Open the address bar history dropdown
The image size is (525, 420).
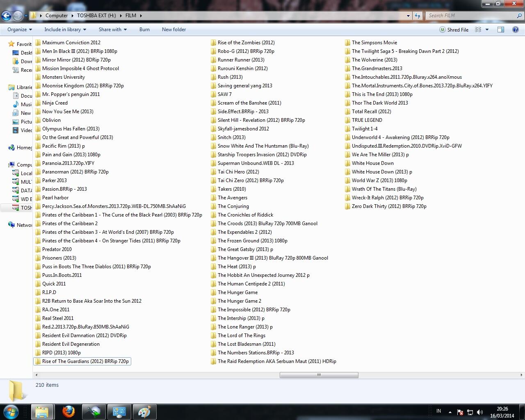pyautogui.click(x=408, y=16)
